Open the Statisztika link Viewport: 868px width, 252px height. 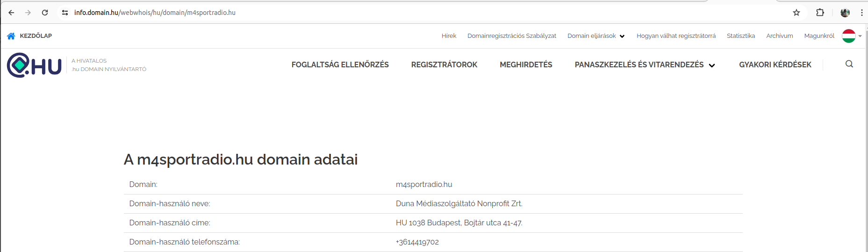740,36
